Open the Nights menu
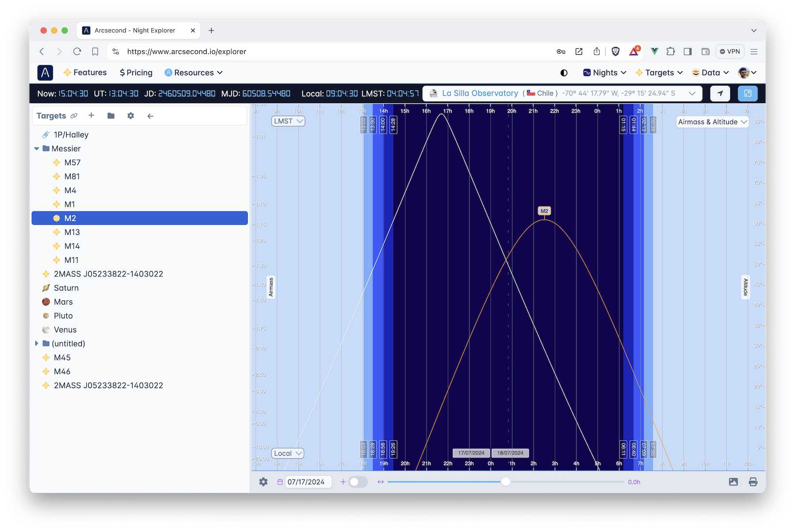This screenshot has height=532, width=795. [605, 73]
